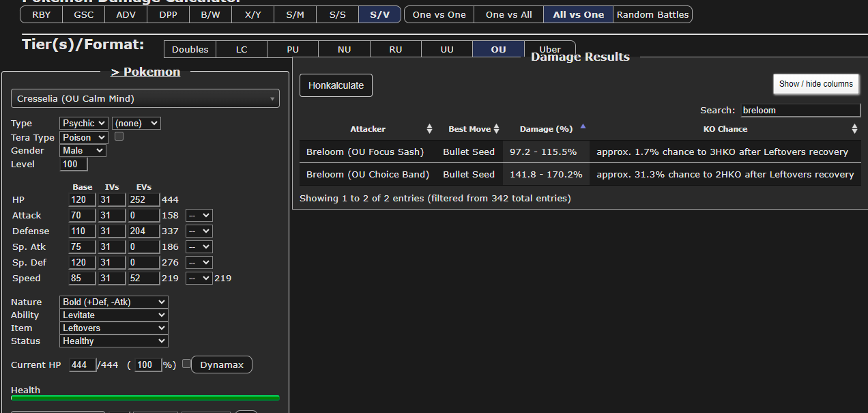Image resolution: width=868 pixels, height=413 pixels.
Task: Open the Item dropdown showing Leftovers
Action: coord(114,328)
